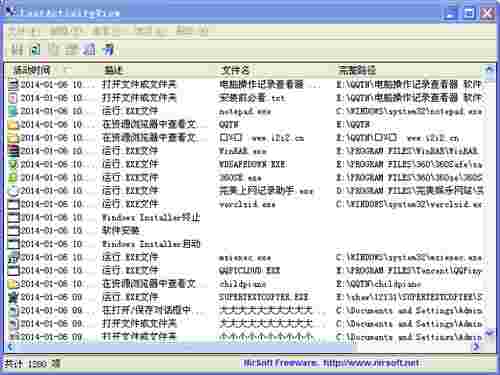The width and height of the screenshot is (500, 375).
Task: Click the icon of the QQPICLOUD.EXE row
Action: coord(13,270)
